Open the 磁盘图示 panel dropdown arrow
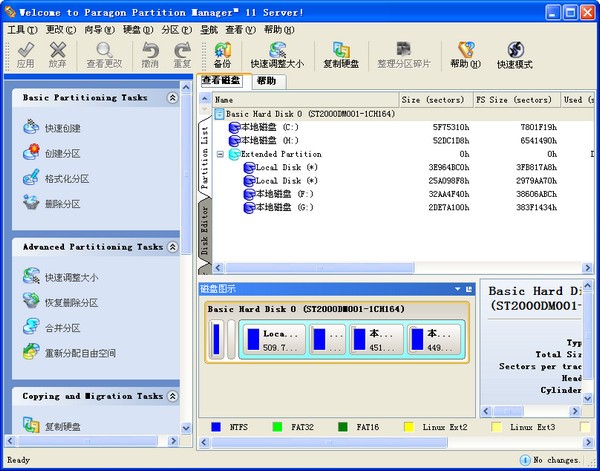The image size is (600, 471). coord(458,289)
